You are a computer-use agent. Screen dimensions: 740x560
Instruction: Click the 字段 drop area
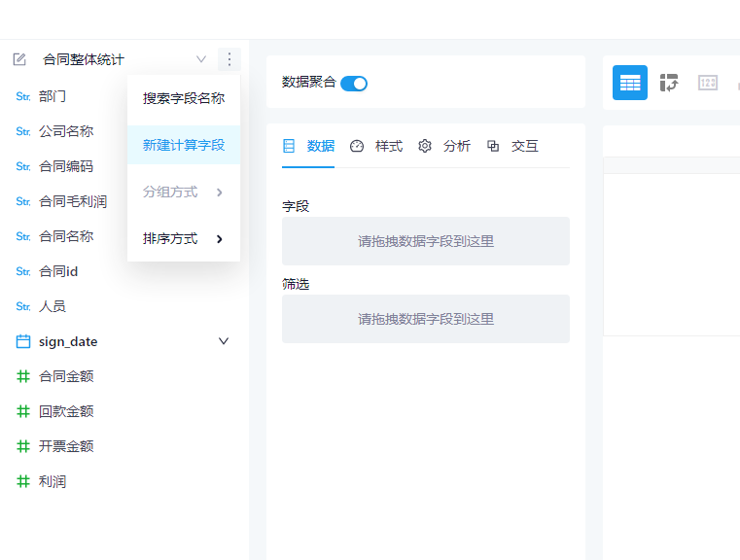[x=425, y=241]
